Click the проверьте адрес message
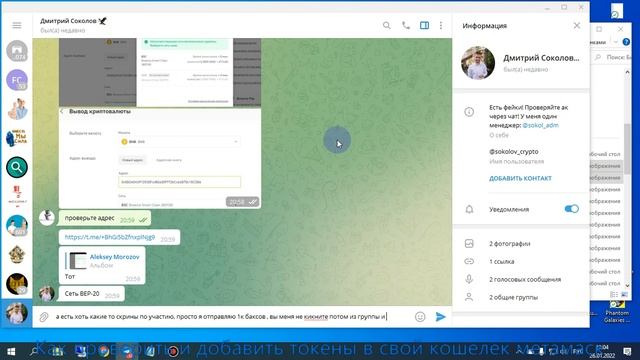The image size is (640, 360). point(105,218)
